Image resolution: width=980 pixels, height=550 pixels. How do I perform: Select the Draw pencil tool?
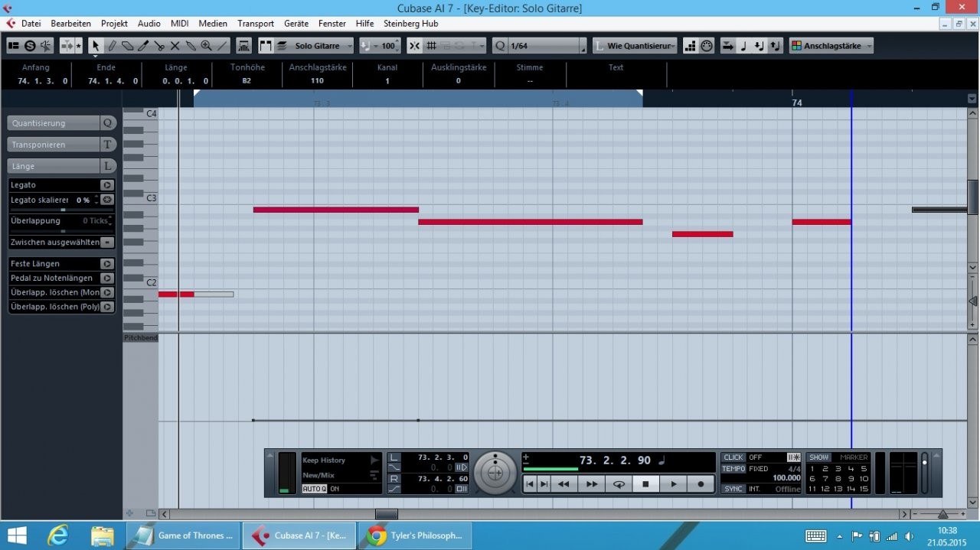pyautogui.click(x=112, y=46)
